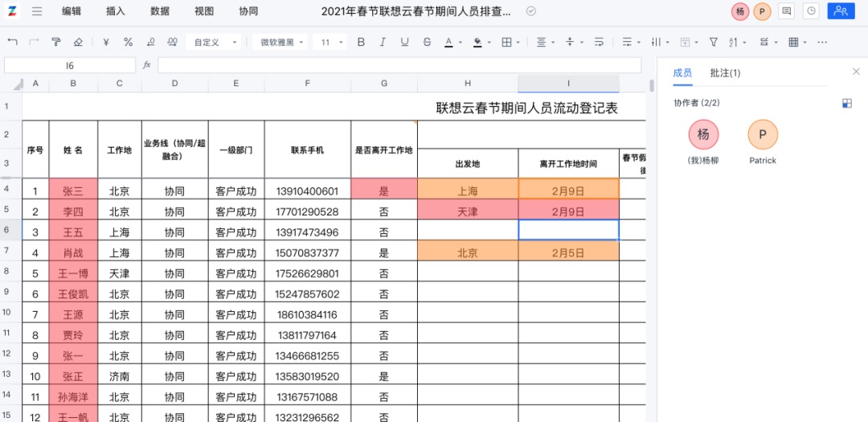Open the 编辑 menu
The image size is (868, 422).
point(72,11)
